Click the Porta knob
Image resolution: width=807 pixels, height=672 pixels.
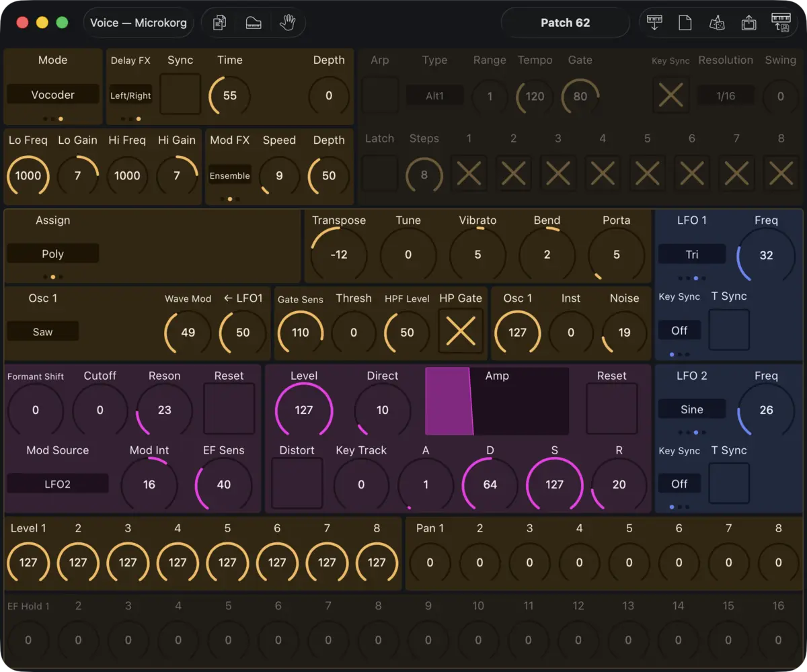click(x=617, y=255)
